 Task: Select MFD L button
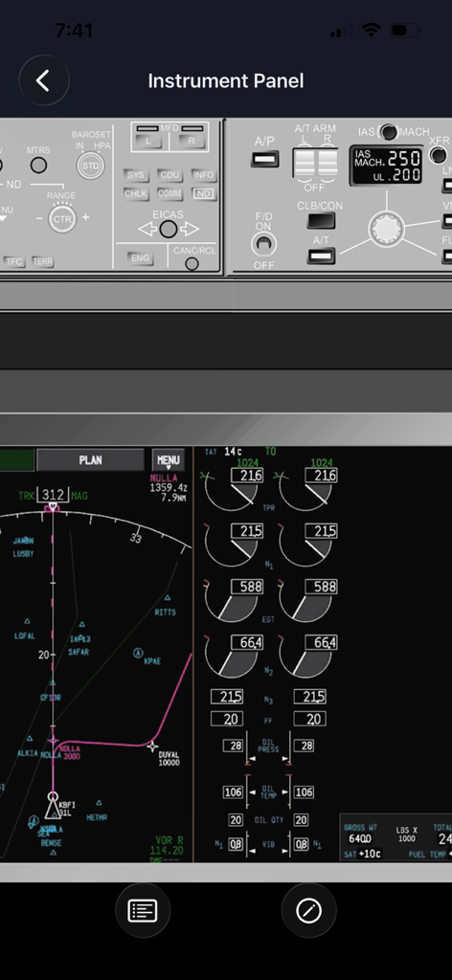pyautogui.click(x=148, y=141)
